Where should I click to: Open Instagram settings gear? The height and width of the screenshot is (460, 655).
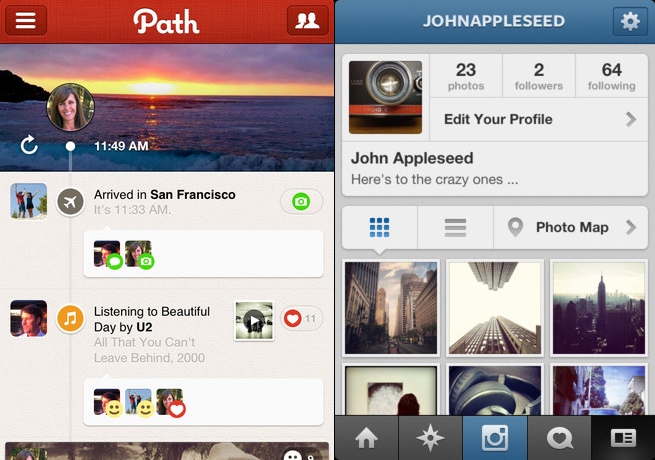tap(630, 21)
